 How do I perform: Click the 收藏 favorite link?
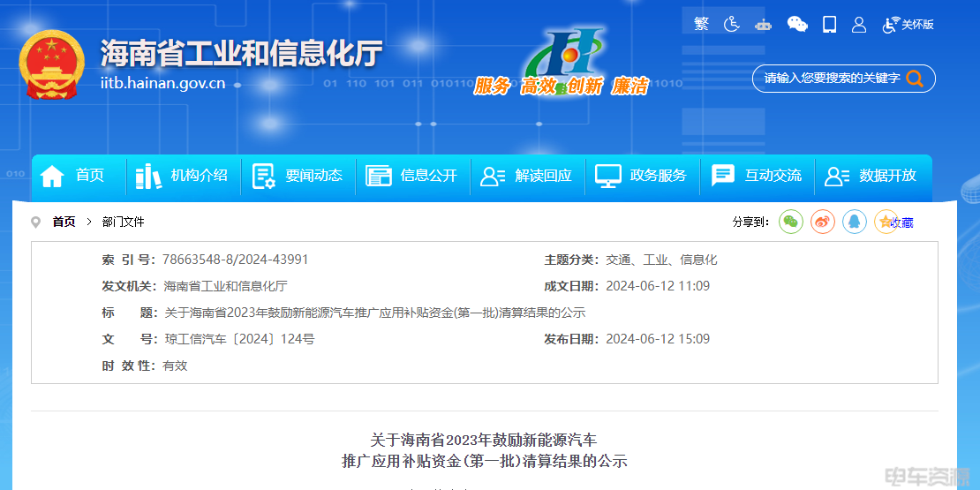tap(901, 222)
